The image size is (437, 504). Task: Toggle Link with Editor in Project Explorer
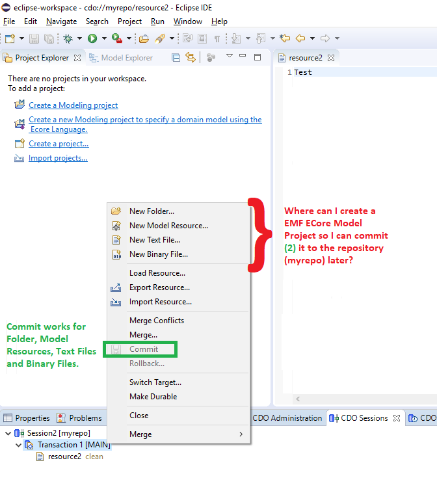(191, 58)
